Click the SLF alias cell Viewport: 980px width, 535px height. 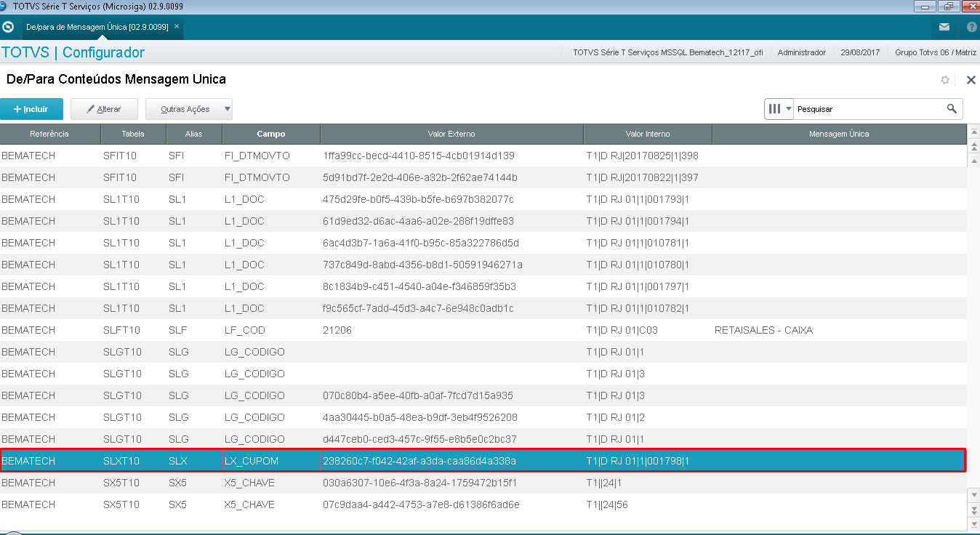point(177,330)
